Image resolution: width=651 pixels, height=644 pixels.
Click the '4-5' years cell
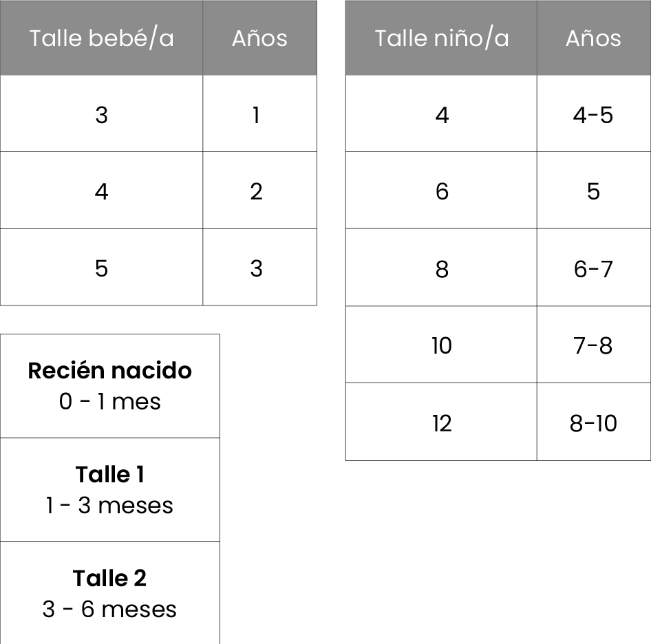594,114
